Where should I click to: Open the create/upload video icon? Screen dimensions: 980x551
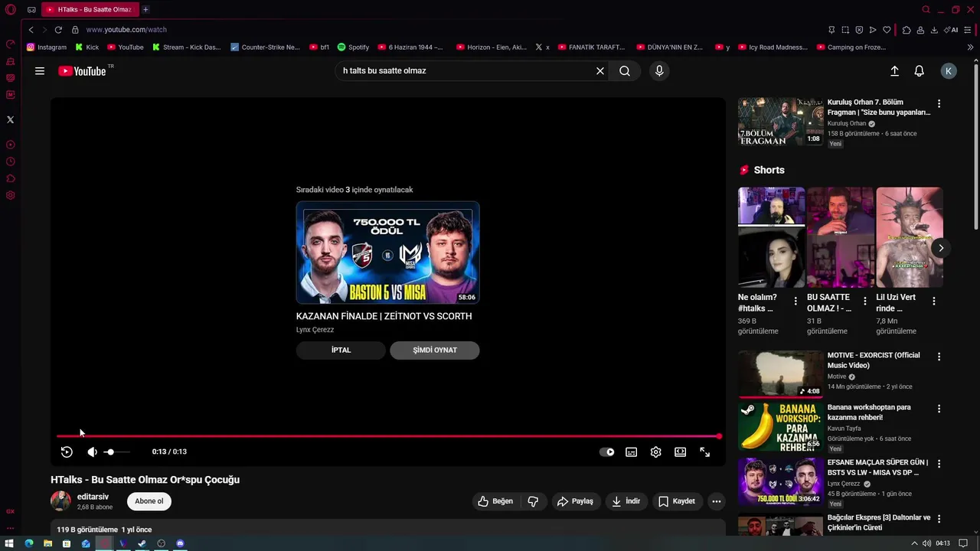pyautogui.click(x=894, y=71)
